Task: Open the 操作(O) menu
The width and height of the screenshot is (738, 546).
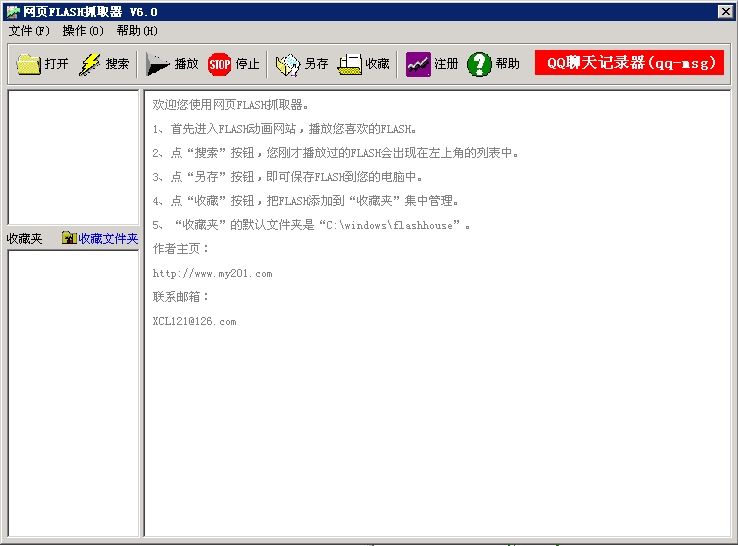Action: click(83, 31)
